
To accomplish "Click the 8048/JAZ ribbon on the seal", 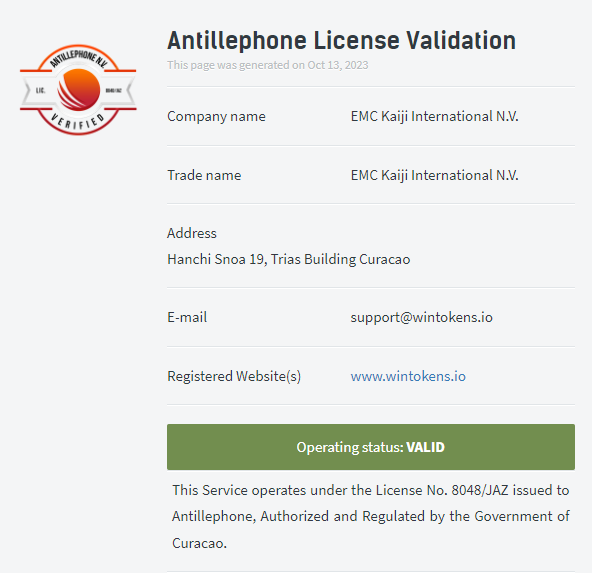I will 114,90.
